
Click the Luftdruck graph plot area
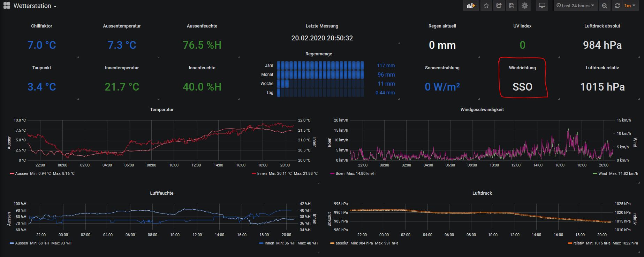(x=482, y=217)
